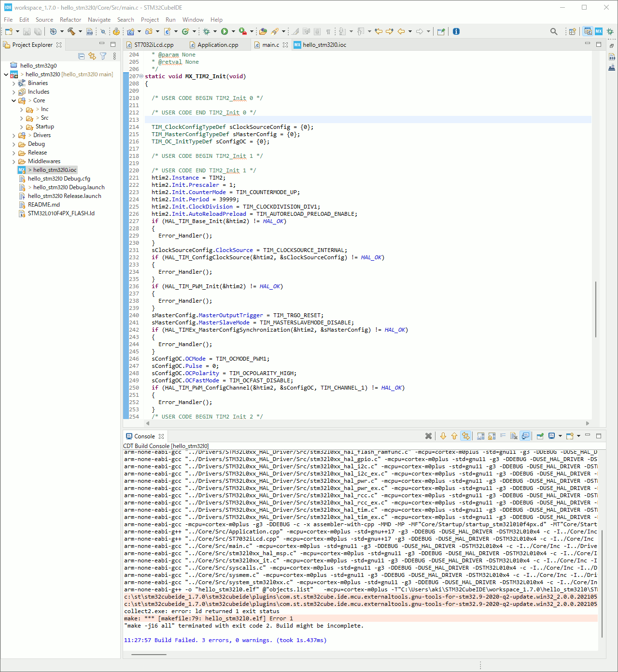
Task: Click the build hammer icon
Action: pos(71,31)
